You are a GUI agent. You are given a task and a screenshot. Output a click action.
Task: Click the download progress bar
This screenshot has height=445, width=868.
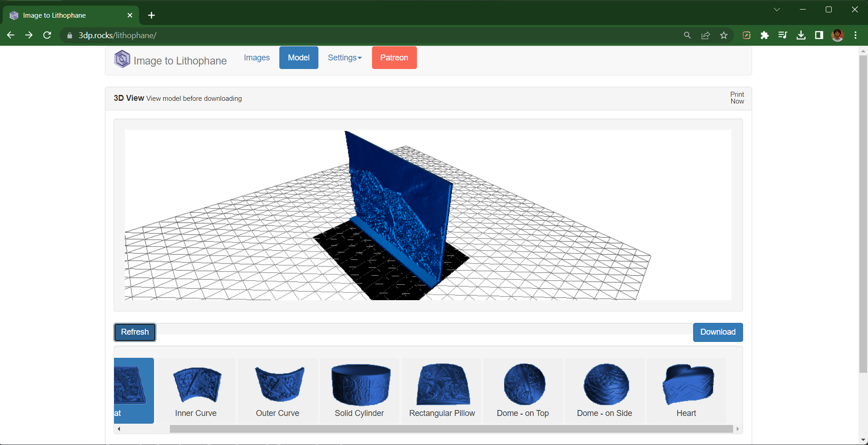click(424, 329)
